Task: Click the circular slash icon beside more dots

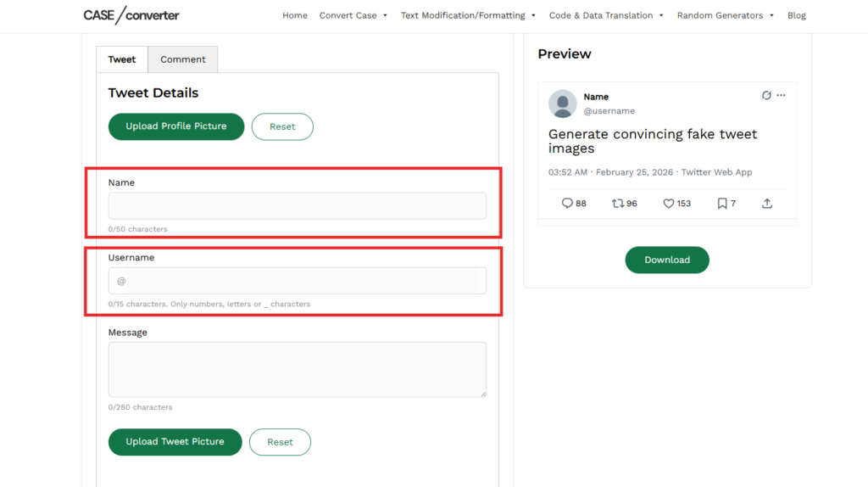Action: (766, 95)
